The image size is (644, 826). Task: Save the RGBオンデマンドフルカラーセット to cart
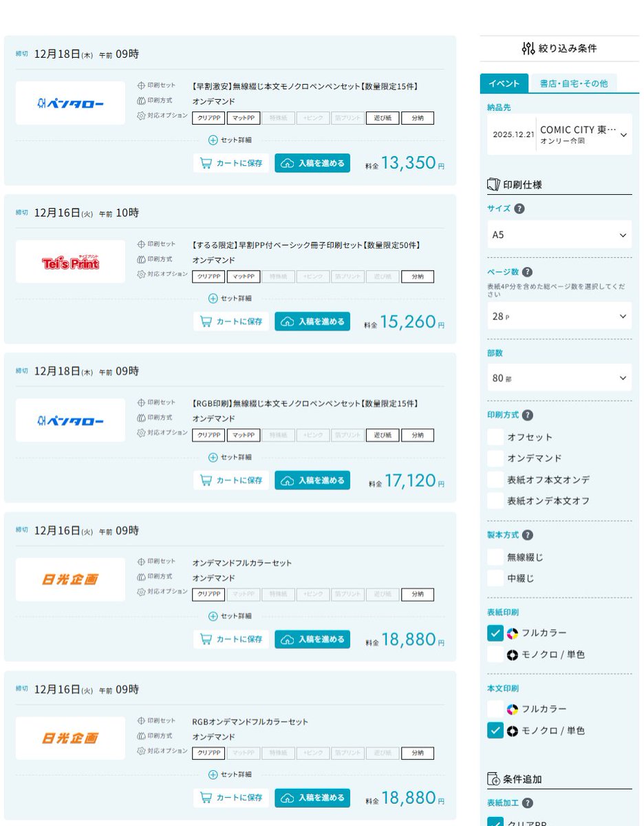click(x=231, y=798)
